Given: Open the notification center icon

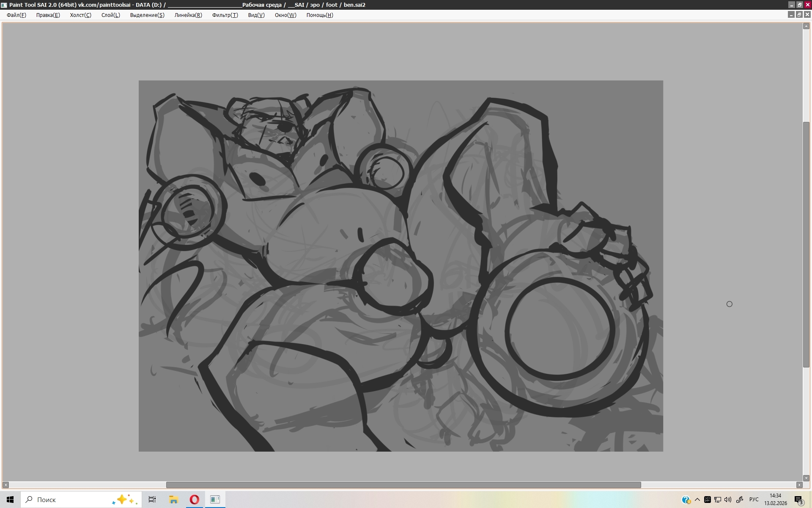Looking at the screenshot, I should click(798, 500).
